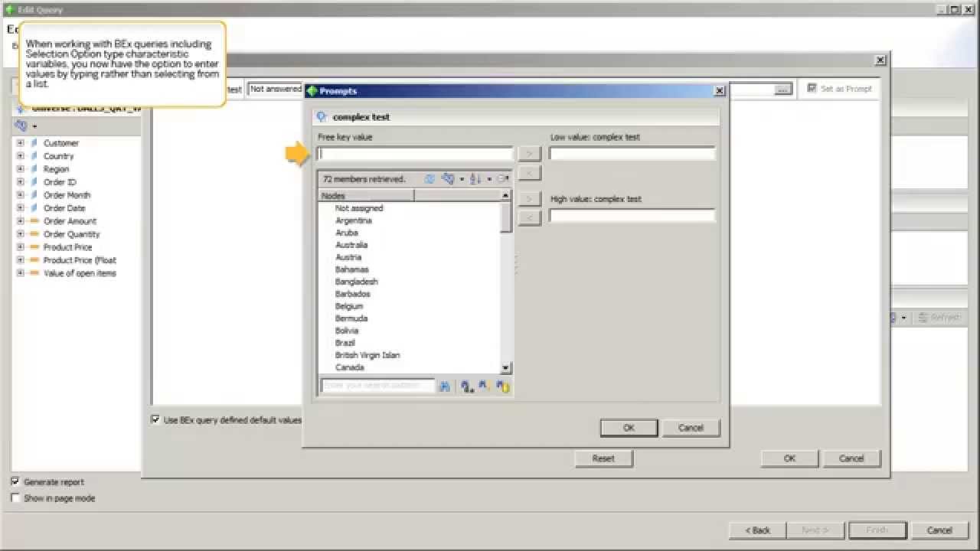Enable Show in page mode
The width and height of the screenshot is (980, 551).
tap(15, 497)
